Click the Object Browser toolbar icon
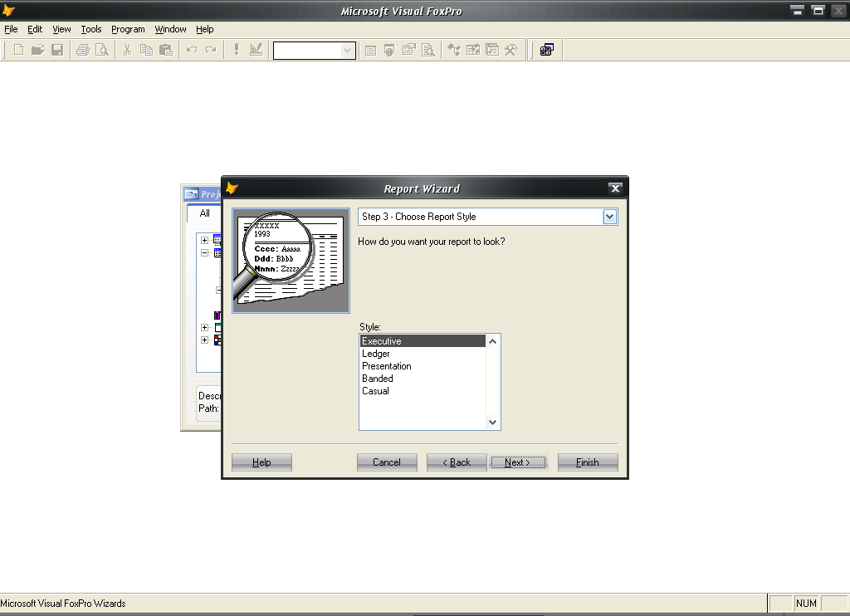850x616 pixels. tap(473, 51)
